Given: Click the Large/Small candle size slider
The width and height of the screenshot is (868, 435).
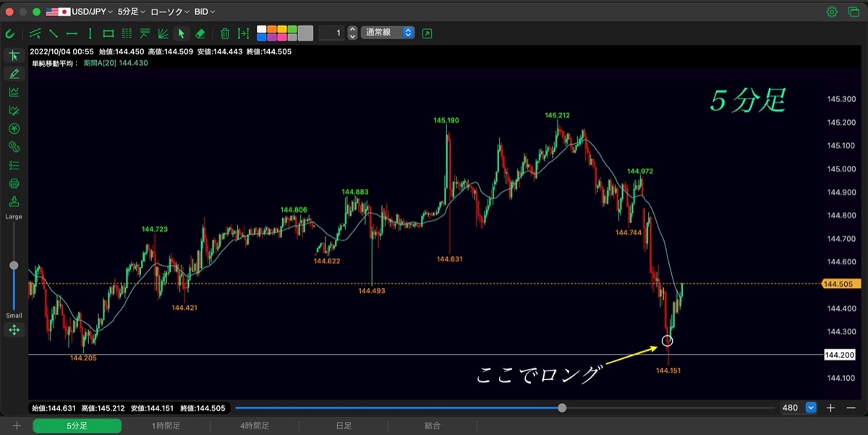Looking at the screenshot, I should pos(14,266).
